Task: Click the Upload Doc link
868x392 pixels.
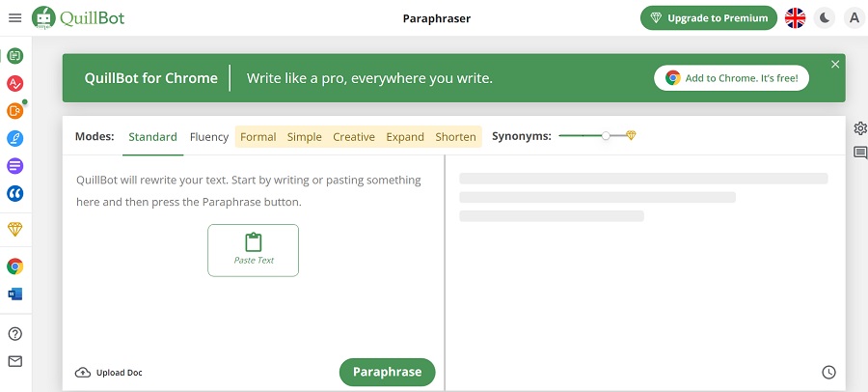Action: tap(119, 373)
